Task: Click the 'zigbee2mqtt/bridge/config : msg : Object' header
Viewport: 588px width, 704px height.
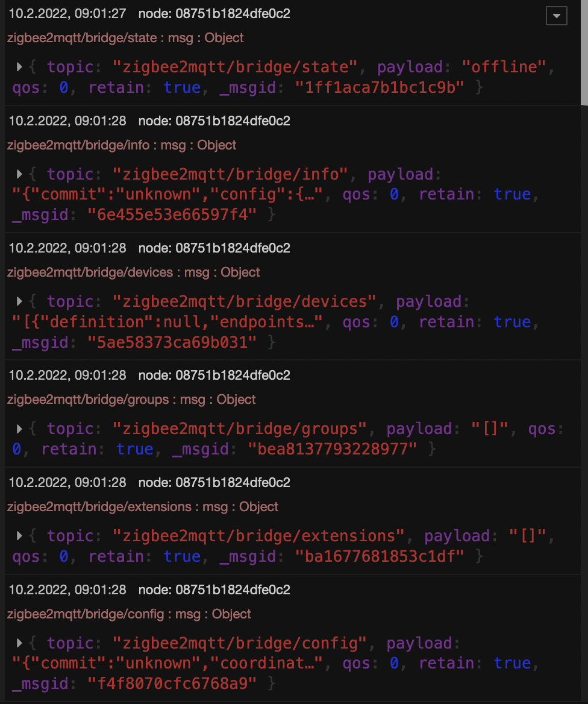Action: (x=129, y=614)
